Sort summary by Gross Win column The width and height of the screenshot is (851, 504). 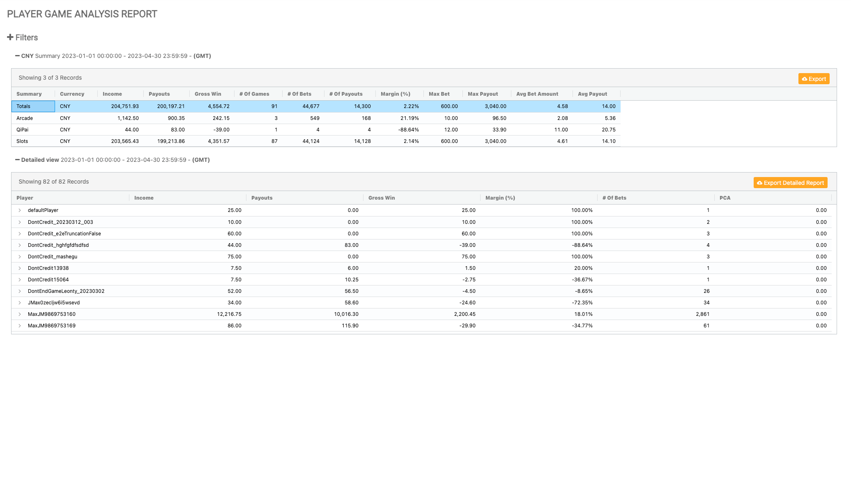click(x=208, y=94)
